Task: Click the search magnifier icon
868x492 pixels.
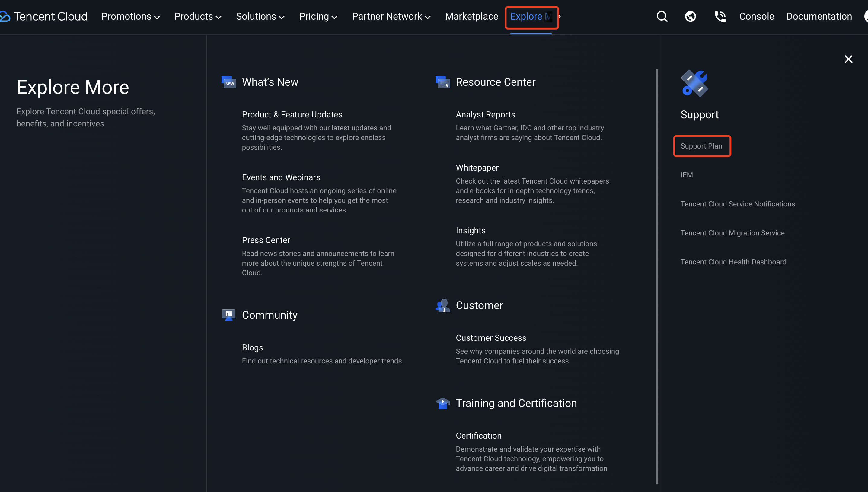Action: point(662,16)
